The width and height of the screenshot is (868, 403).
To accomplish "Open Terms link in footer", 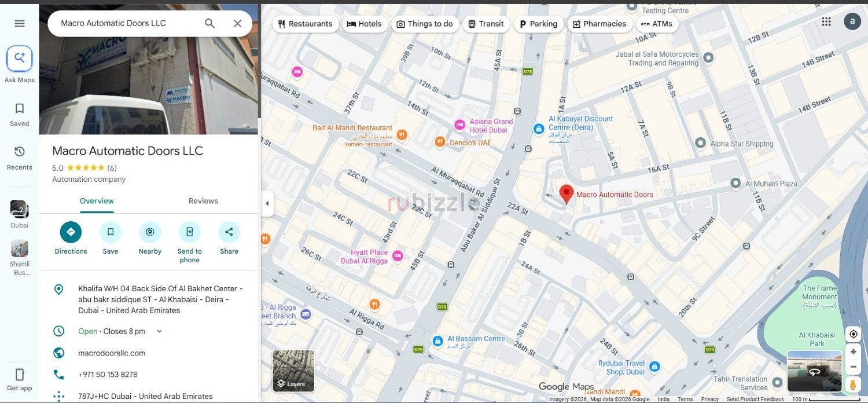I will click(685, 399).
